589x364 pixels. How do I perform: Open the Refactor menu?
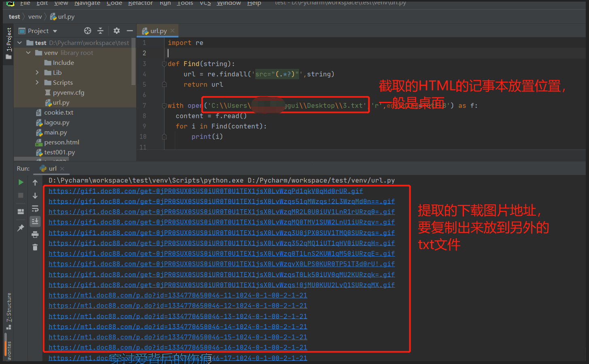(x=140, y=3)
